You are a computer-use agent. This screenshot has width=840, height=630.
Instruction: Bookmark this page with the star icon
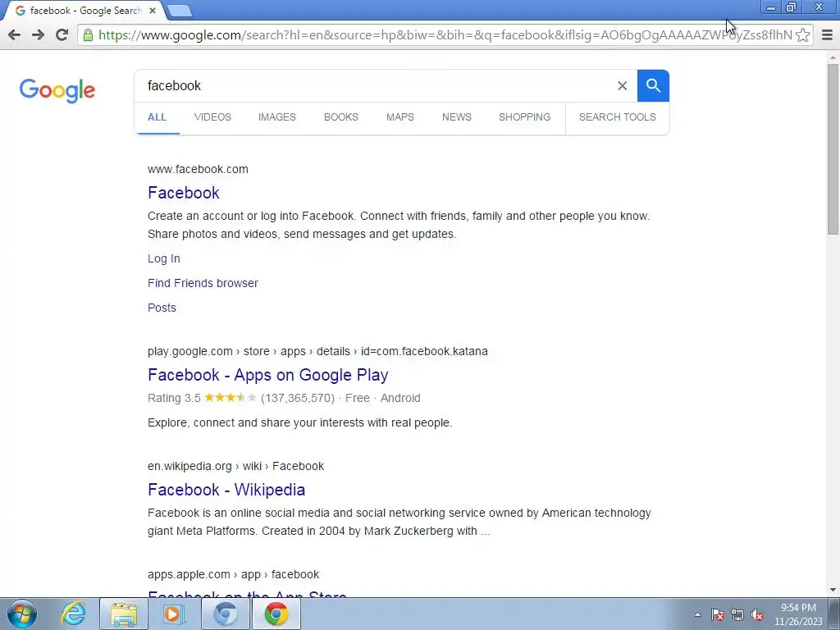tap(802, 35)
